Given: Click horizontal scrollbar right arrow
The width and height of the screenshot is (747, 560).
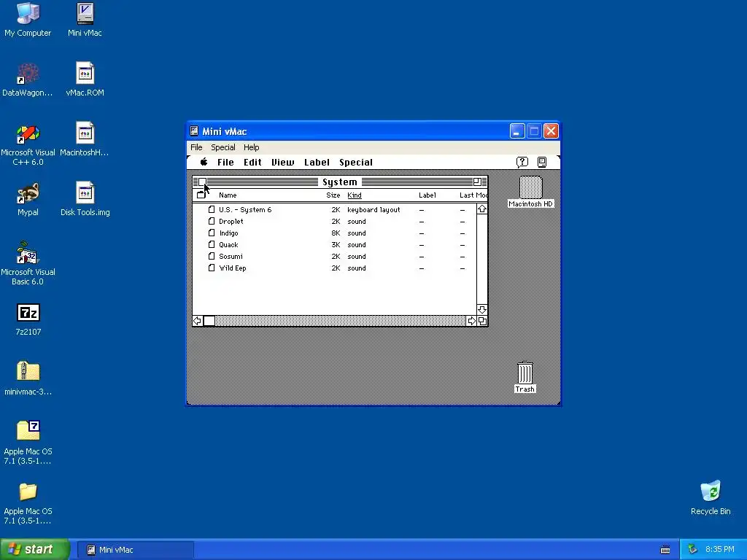Looking at the screenshot, I should click(x=472, y=321).
